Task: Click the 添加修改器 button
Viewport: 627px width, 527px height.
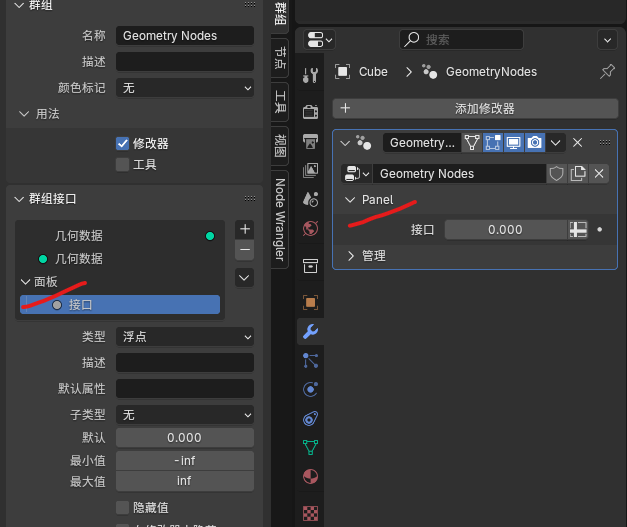Action: pos(475,108)
